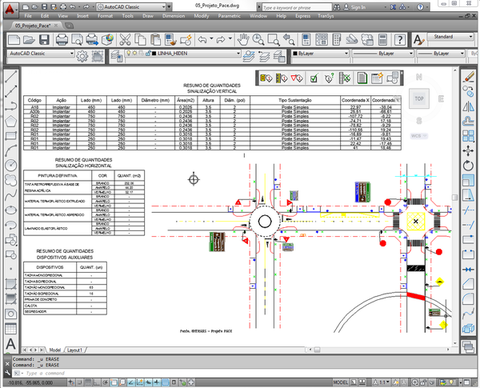This screenshot has width=480, height=388.
Task: Toggle the layer freeze sun icon
Action: coord(135,53)
